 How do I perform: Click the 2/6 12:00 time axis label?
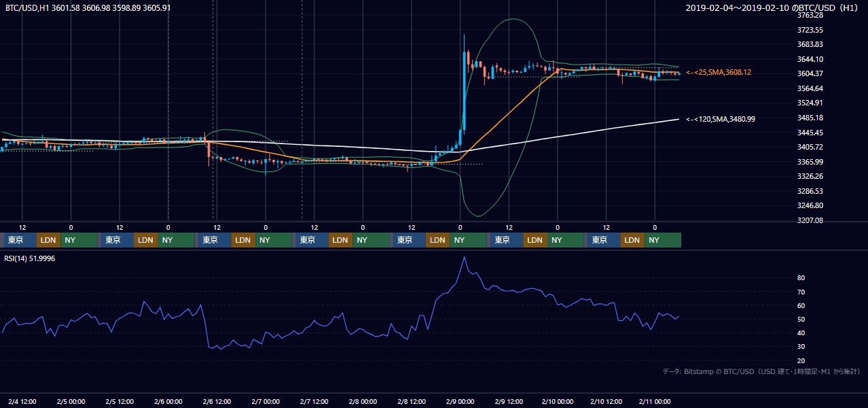click(x=217, y=401)
